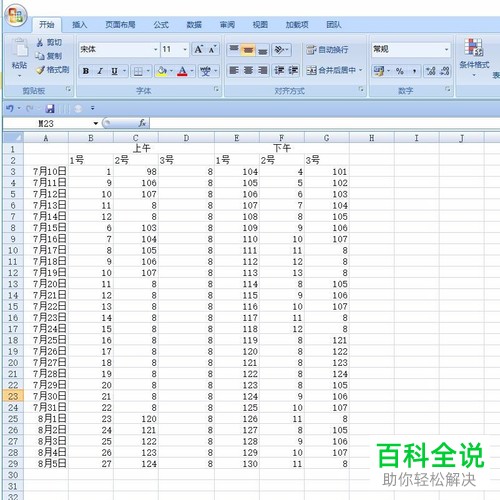Toggle italic formatting

(100, 71)
